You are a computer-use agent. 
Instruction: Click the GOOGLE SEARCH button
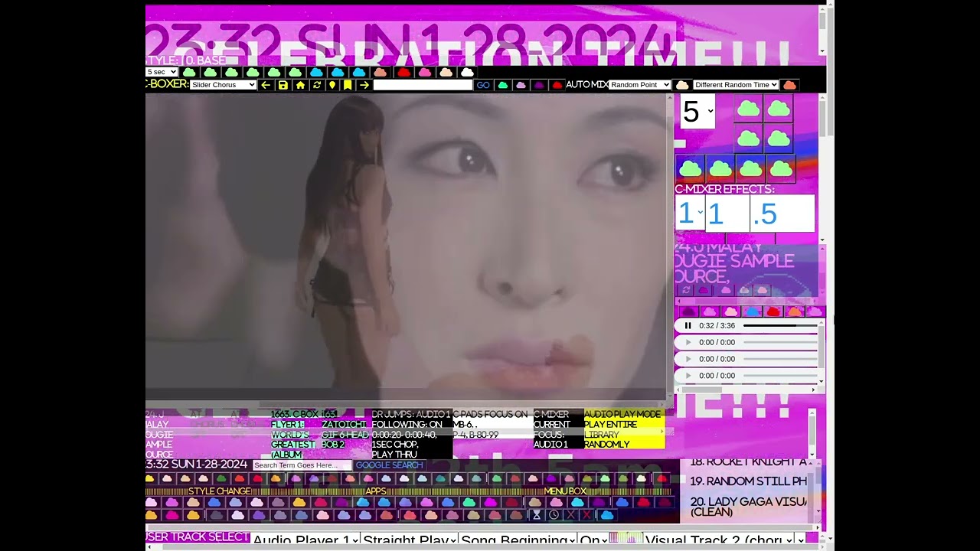pos(389,465)
